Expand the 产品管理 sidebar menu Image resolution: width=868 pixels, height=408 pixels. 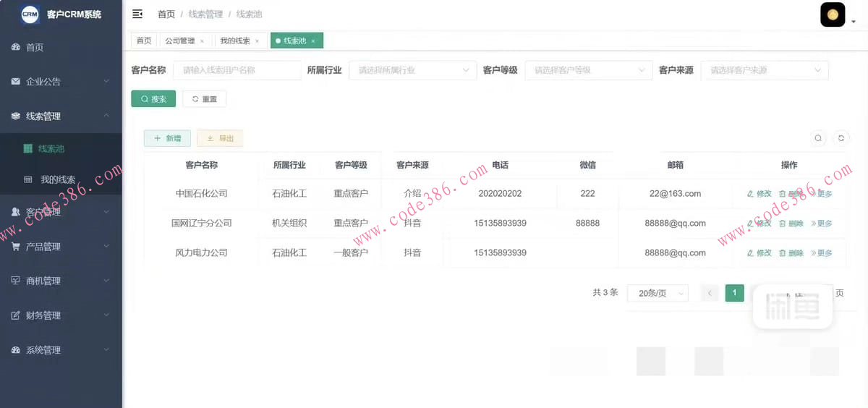[61, 247]
